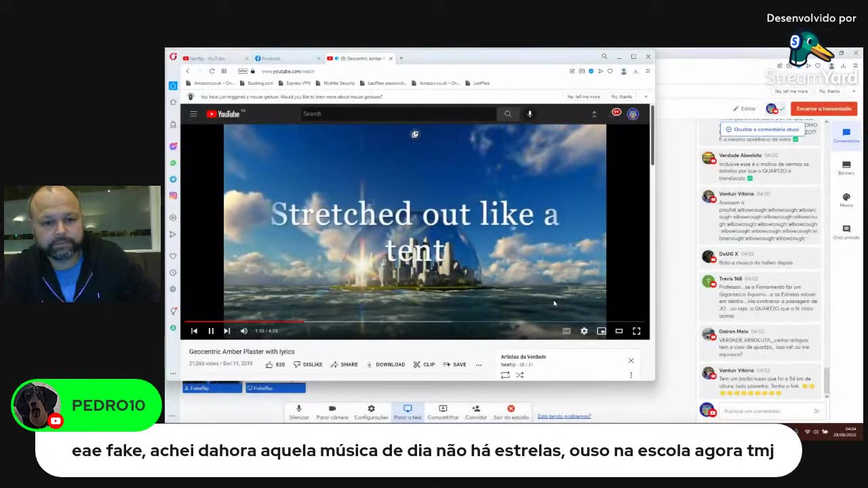Enter fullscreen on the YouTube player

(x=637, y=331)
